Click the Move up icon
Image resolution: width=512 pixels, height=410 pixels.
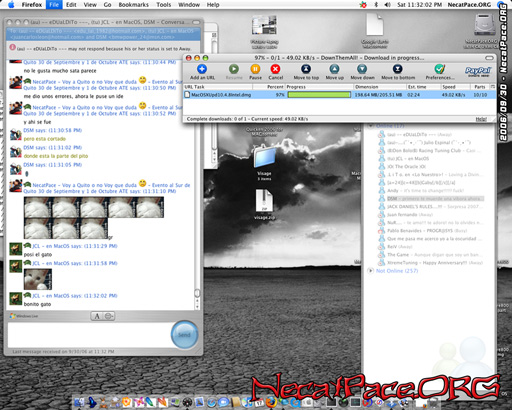[334, 69]
